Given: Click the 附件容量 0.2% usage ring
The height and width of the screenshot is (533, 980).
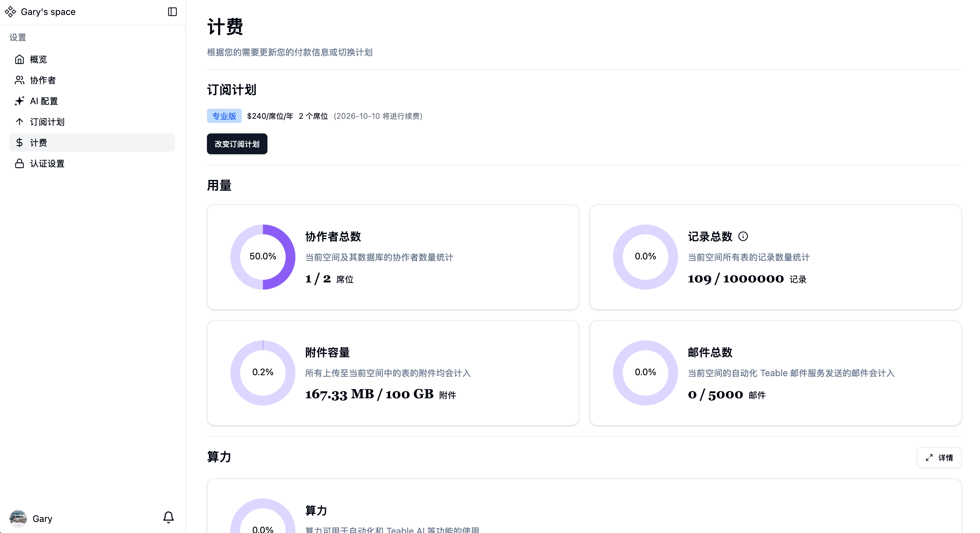Looking at the screenshot, I should pos(263,373).
